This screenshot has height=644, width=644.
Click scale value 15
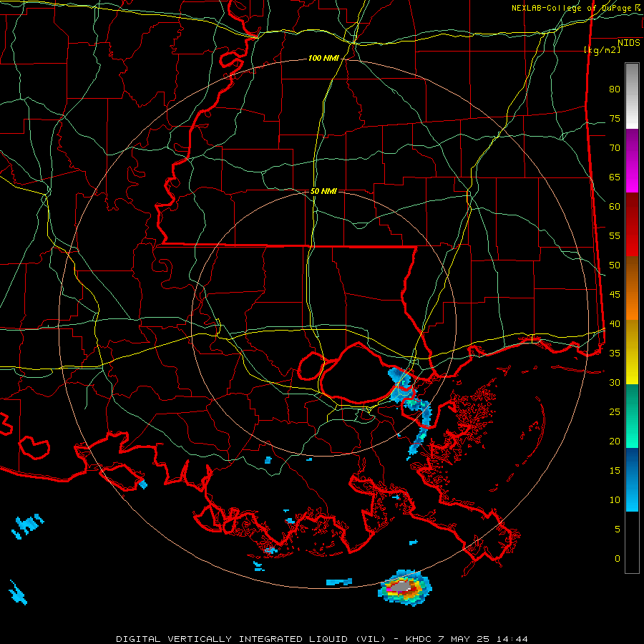point(615,471)
